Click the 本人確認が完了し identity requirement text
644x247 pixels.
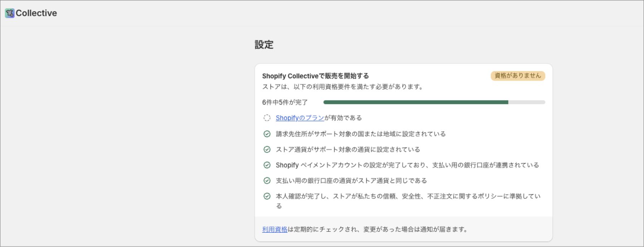click(x=408, y=196)
